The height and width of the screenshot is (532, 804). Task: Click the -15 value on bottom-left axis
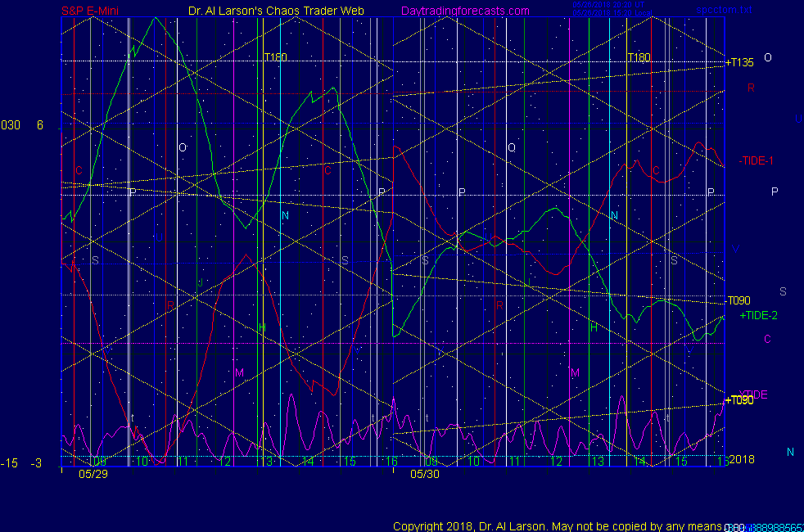(x=9, y=463)
